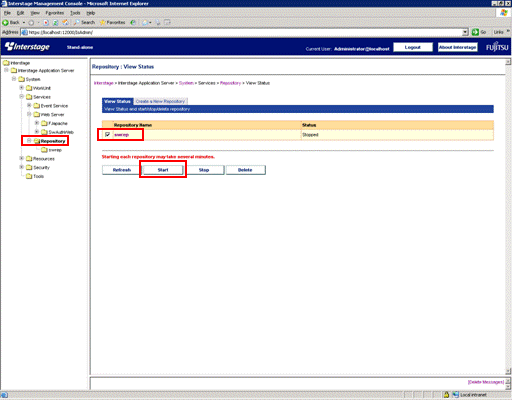The width and height of the screenshot is (512, 400).
Task: Click the Print toolbar icon
Action: [158, 23]
